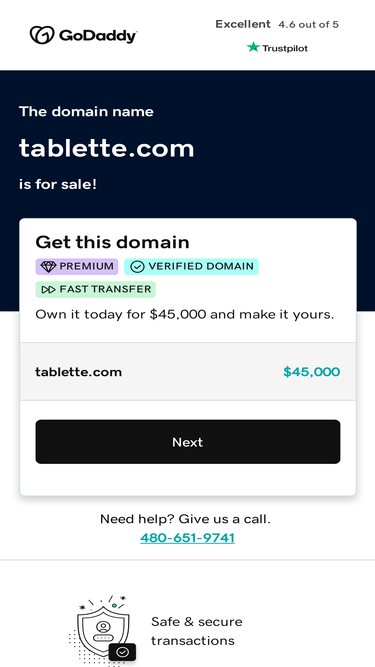Select the FAST TRANSFER badge
This screenshot has width=375, height=667.
click(x=96, y=290)
